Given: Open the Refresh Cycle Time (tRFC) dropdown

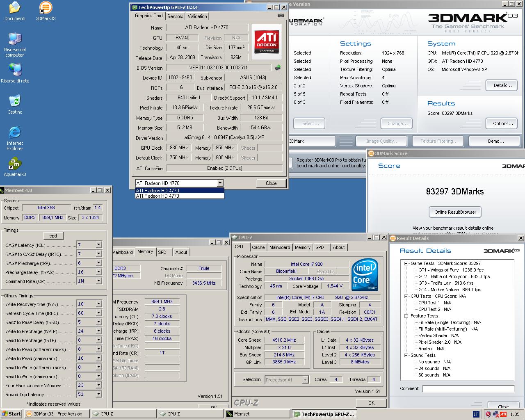Looking at the screenshot, I should (98, 313).
